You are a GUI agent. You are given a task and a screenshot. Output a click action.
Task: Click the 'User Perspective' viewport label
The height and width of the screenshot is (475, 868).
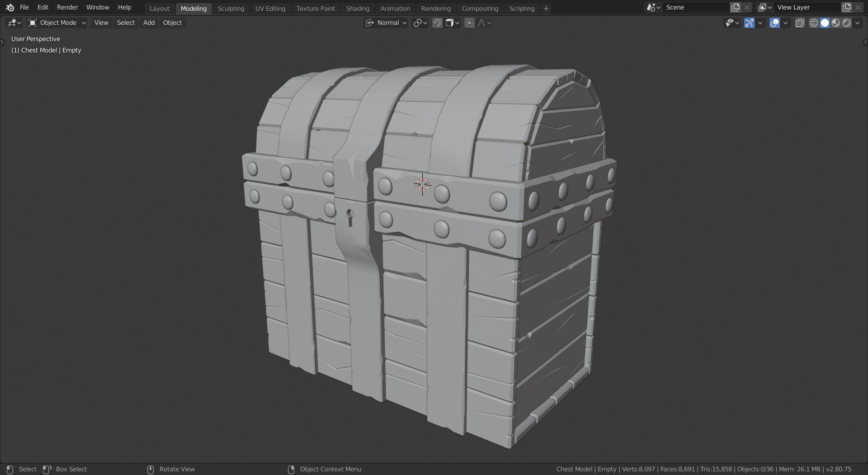click(36, 39)
